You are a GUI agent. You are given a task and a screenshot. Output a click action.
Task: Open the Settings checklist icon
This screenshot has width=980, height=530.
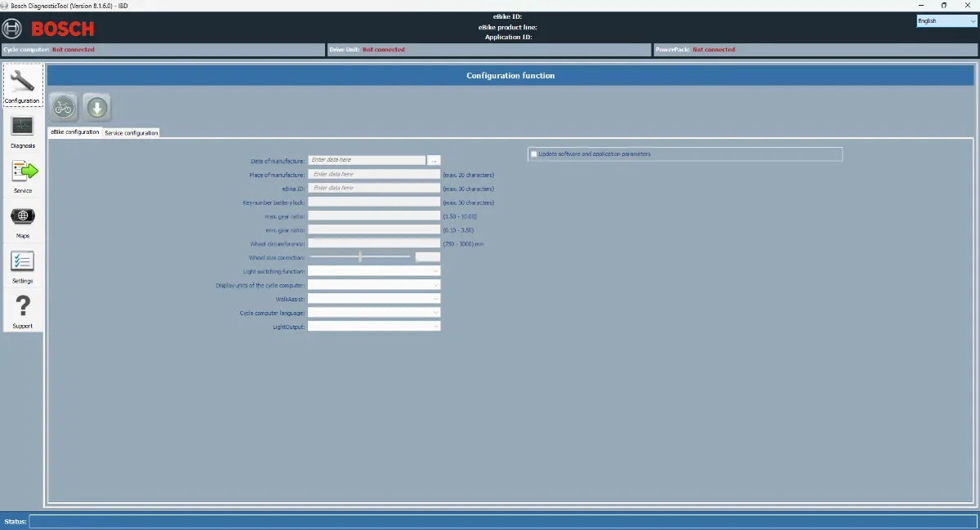coord(22,265)
